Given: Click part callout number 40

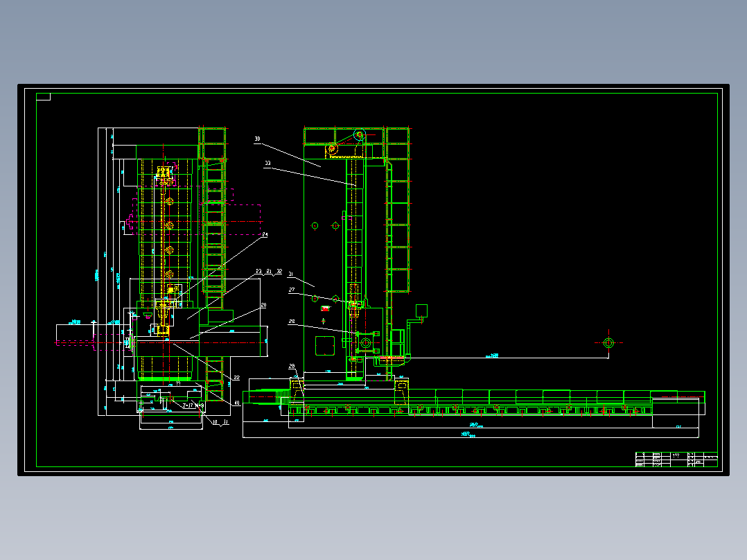Looking at the screenshot, I should (237, 403).
